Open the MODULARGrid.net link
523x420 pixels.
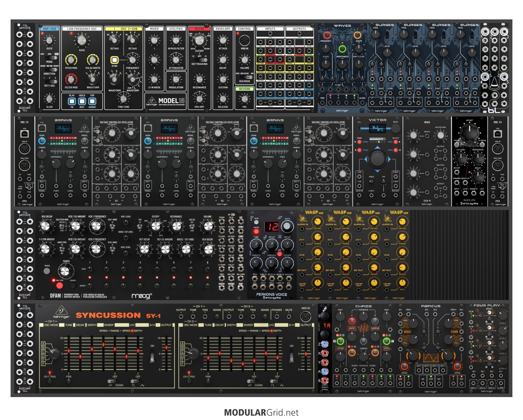point(261,412)
